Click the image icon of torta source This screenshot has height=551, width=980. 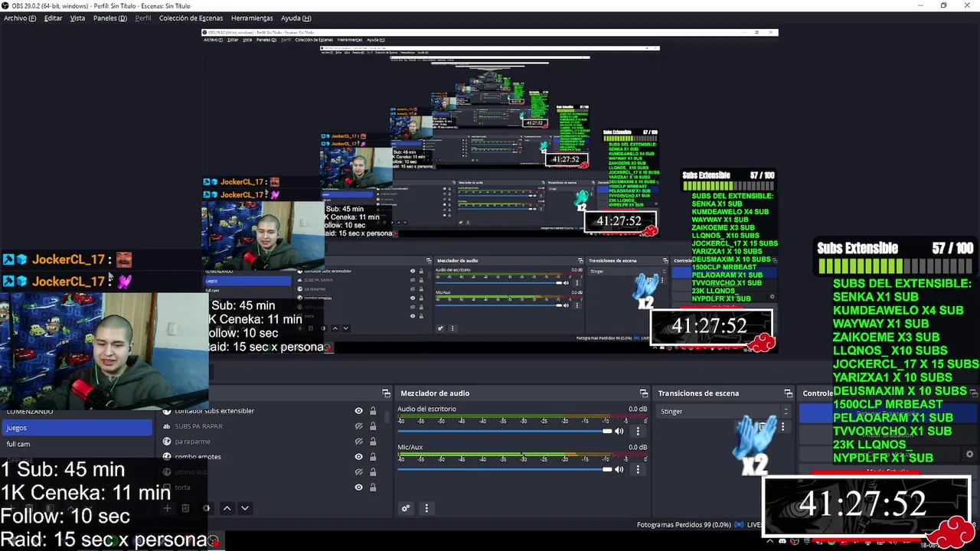pos(166,487)
